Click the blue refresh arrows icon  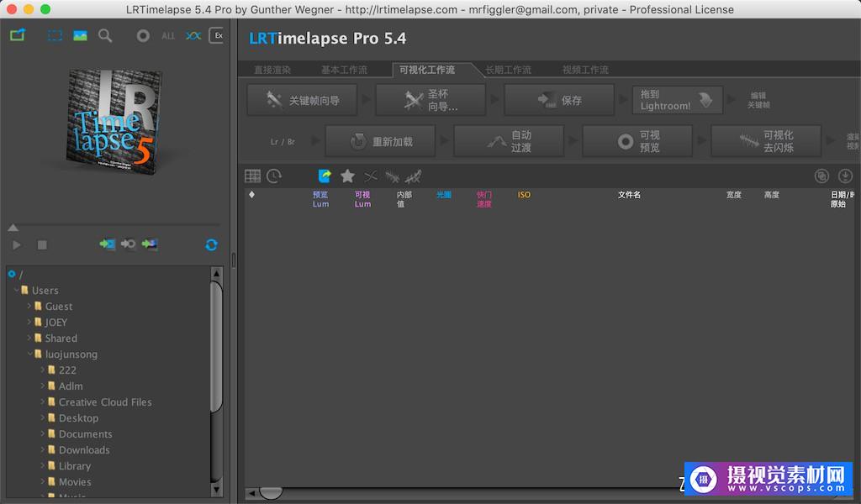pyautogui.click(x=211, y=244)
